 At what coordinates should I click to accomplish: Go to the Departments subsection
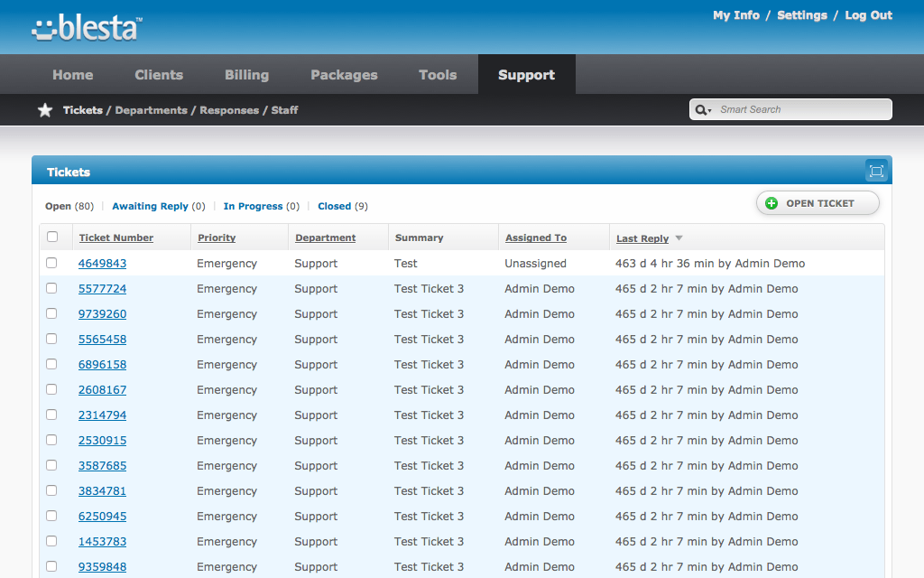point(151,110)
